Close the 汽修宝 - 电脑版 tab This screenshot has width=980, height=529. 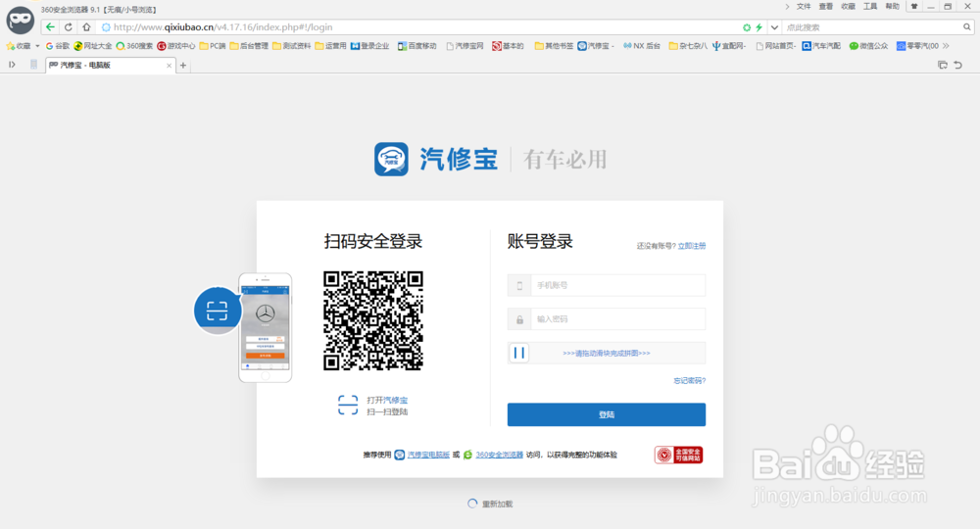coord(169,66)
